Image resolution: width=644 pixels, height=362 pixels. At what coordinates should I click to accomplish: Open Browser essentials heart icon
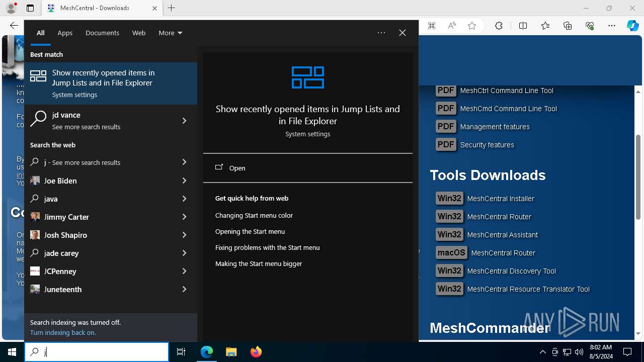click(590, 26)
